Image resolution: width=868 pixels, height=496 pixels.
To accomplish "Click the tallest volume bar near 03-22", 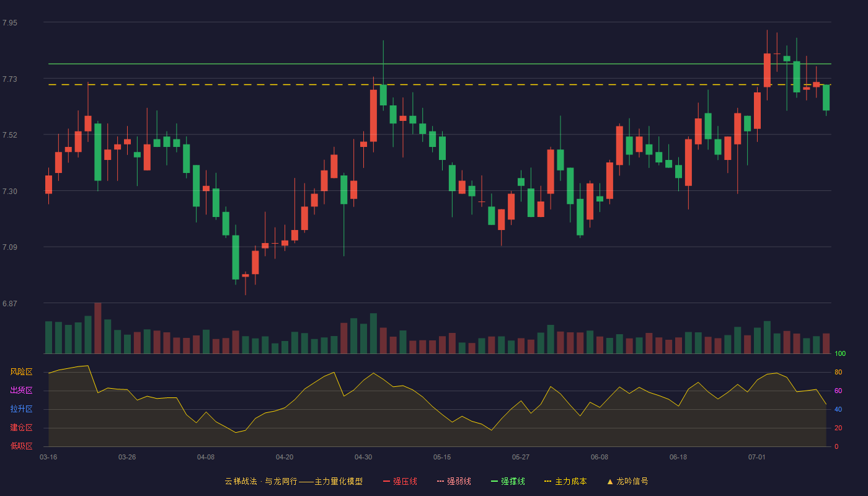I will coord(98,328).
